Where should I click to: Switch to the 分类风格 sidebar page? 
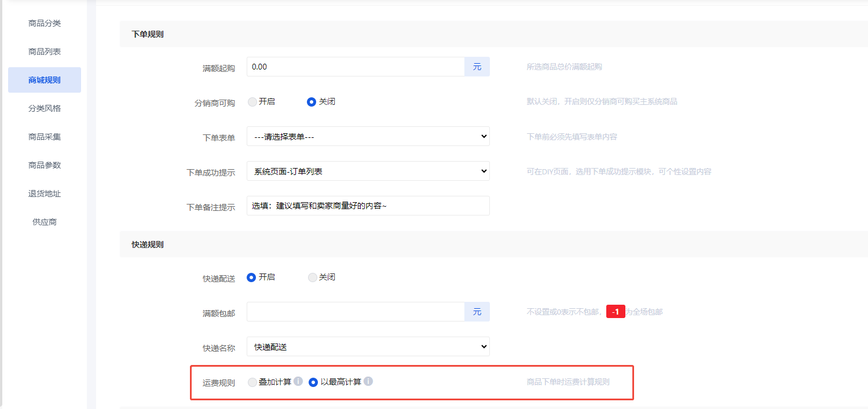45,108
